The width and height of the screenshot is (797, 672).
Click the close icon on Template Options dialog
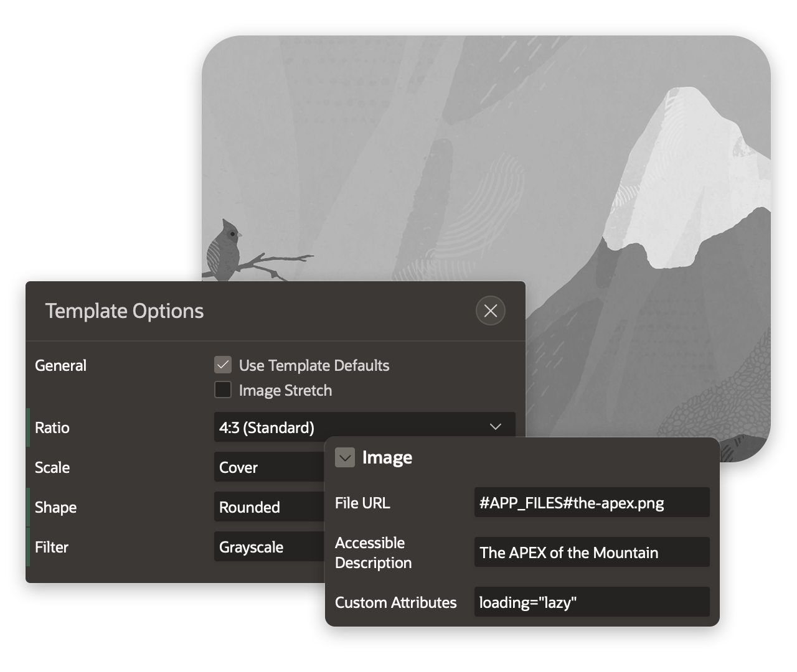coord(490,310)
